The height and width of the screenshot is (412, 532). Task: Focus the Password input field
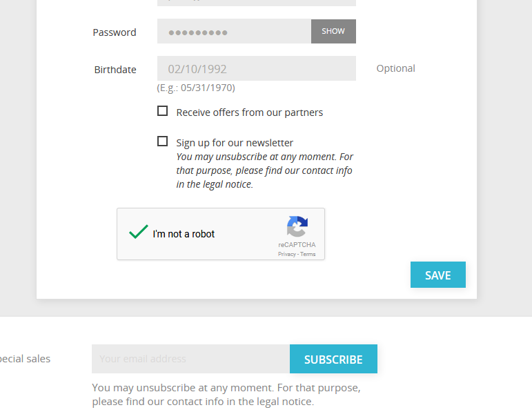[x=234, y=31]
